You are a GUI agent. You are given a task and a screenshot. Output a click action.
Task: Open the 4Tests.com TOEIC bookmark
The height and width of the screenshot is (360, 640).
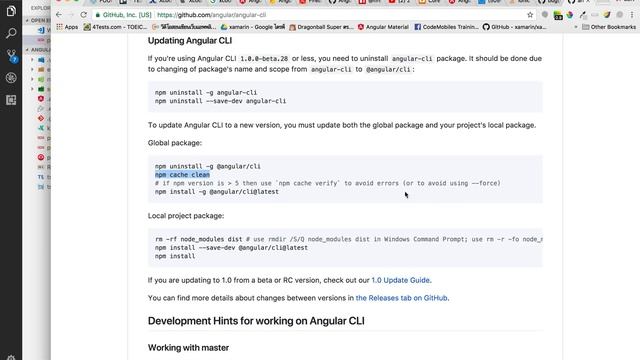(115, 27)
